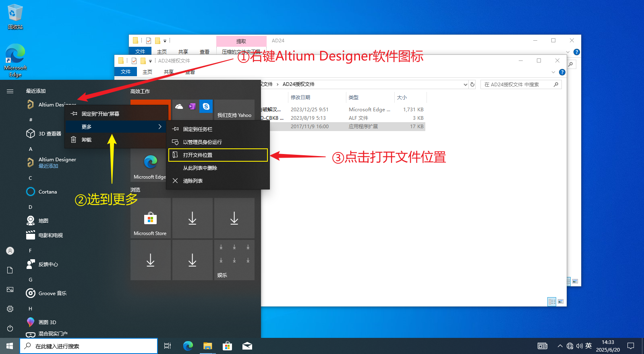Viewport: 644px width, 354px height.
Task: Open address bar history dropdown
Action: pos(465,84)
